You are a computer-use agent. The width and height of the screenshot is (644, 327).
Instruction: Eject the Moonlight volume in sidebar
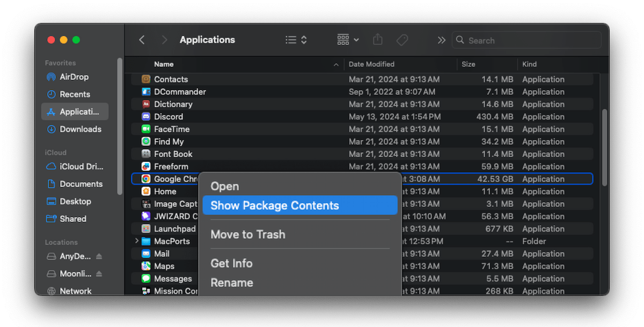[x=99, y=273]
